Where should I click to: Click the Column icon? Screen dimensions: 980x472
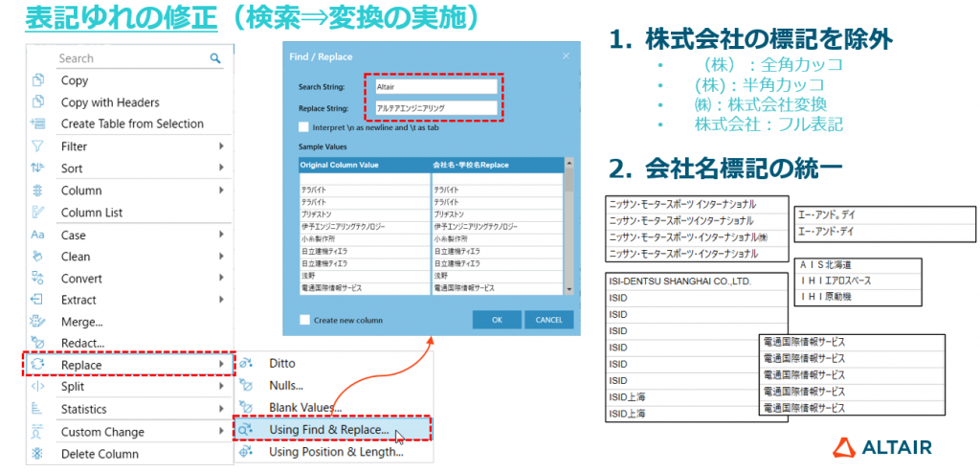pyautogui.click(x=37, y=191)
